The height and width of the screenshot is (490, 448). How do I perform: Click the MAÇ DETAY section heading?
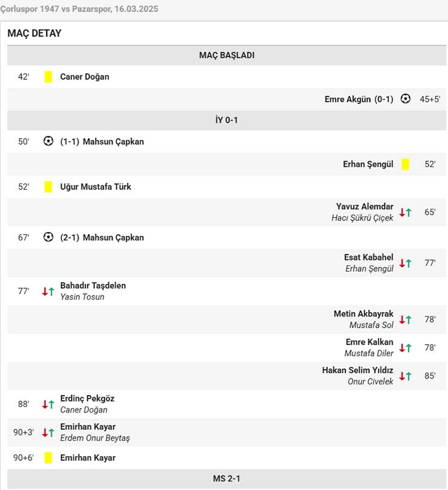35,33
